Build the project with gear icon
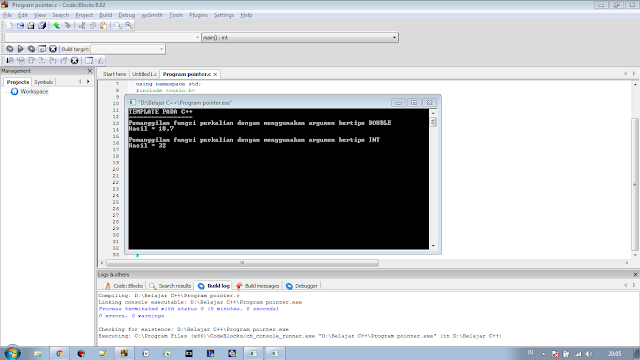 click(9, 49)
